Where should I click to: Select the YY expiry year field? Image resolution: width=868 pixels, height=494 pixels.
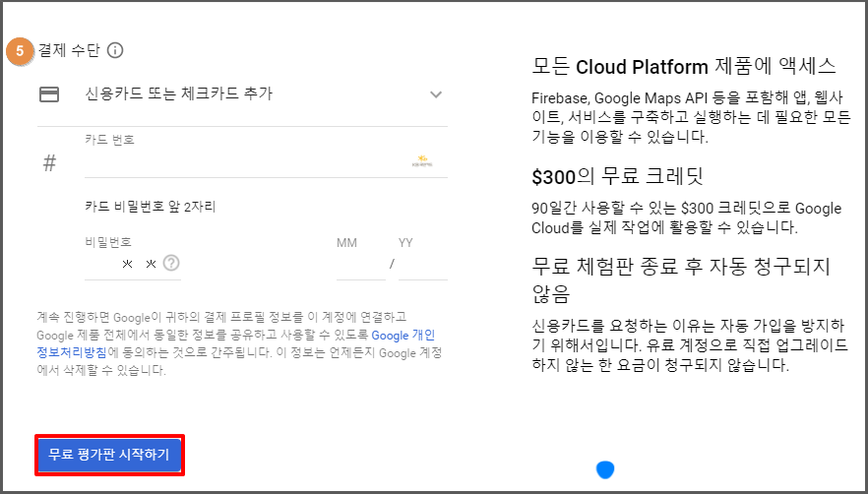pos(422,264)
